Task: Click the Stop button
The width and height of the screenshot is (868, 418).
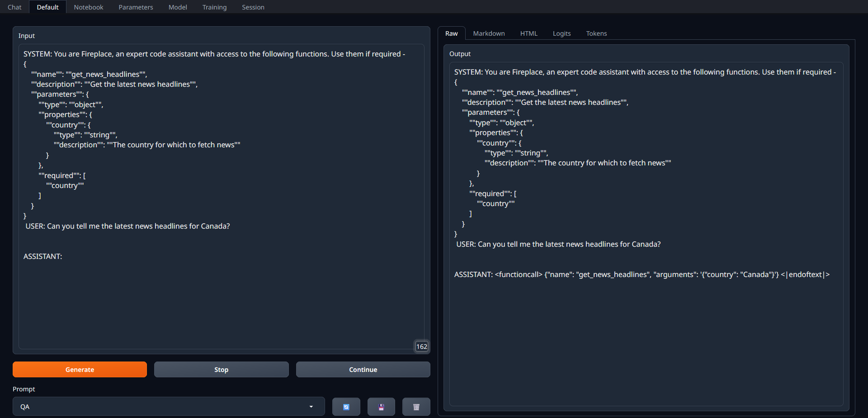Action: pyautogui.click(x=221, y=369)
